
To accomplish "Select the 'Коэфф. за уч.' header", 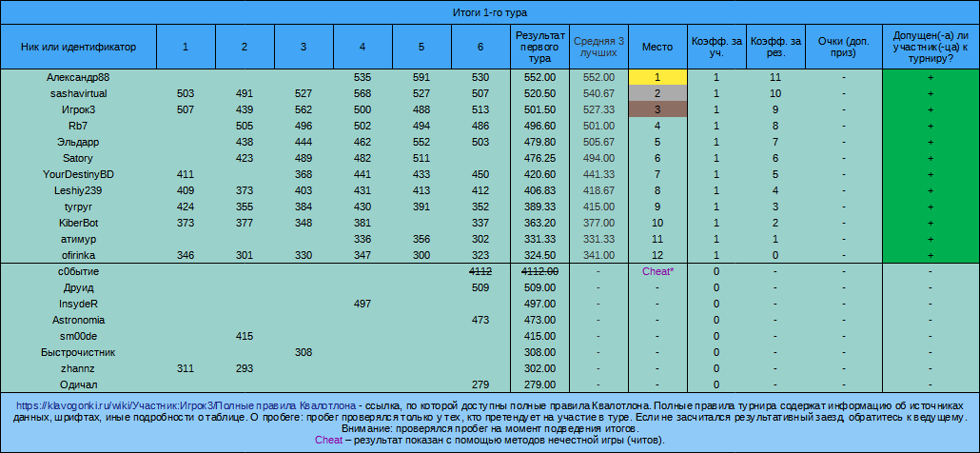I will [716, 47].
